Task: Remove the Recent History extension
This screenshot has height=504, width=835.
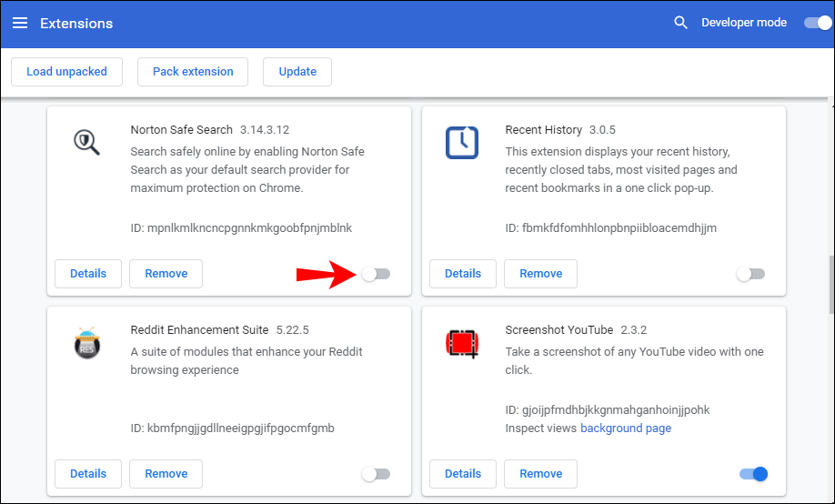Action: tap(540, 274)
